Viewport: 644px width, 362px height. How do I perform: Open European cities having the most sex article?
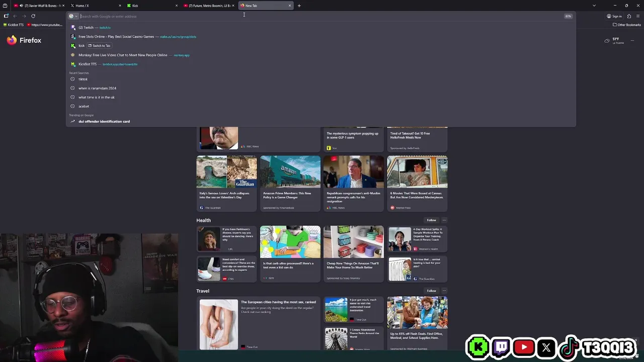258,324
